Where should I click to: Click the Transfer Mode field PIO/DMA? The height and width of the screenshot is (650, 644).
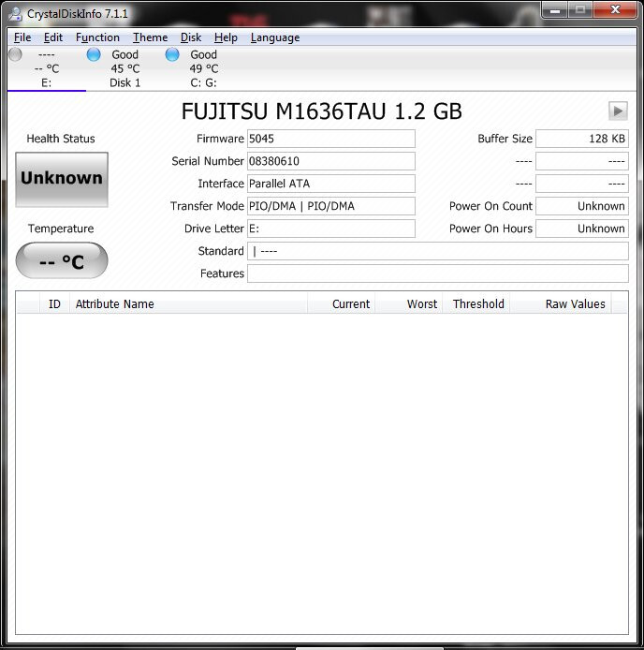pyautogui.click(x=331, y=206)
